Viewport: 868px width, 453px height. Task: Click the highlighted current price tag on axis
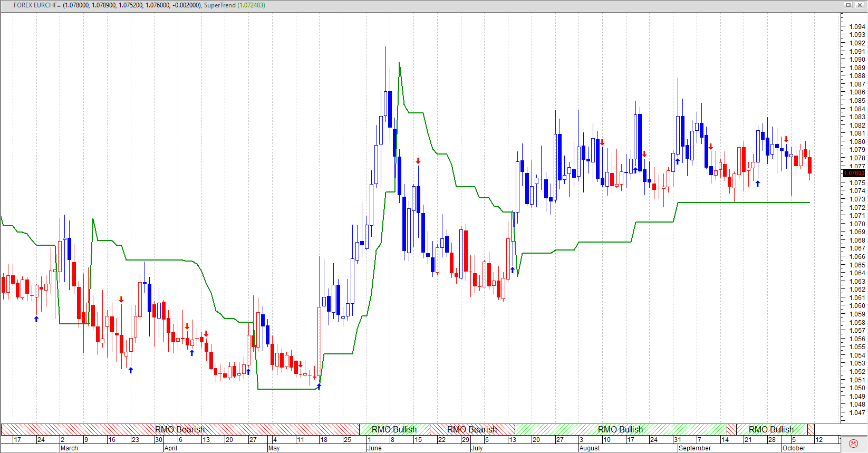(x=854, y=173)
